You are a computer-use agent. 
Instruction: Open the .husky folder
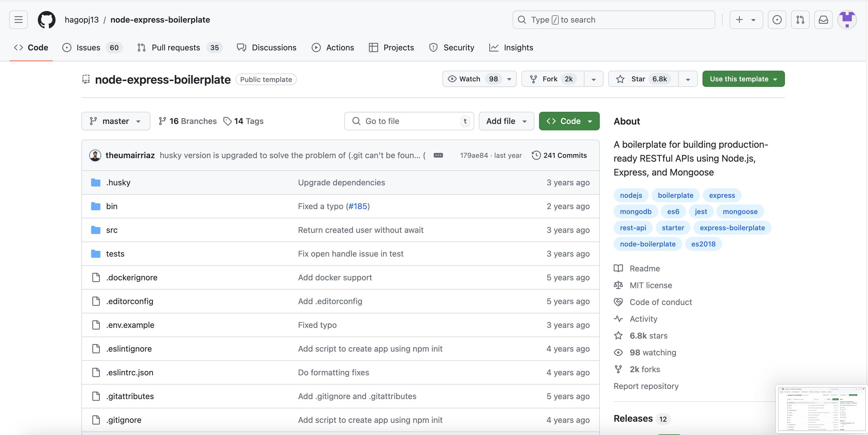pos(118,182)
